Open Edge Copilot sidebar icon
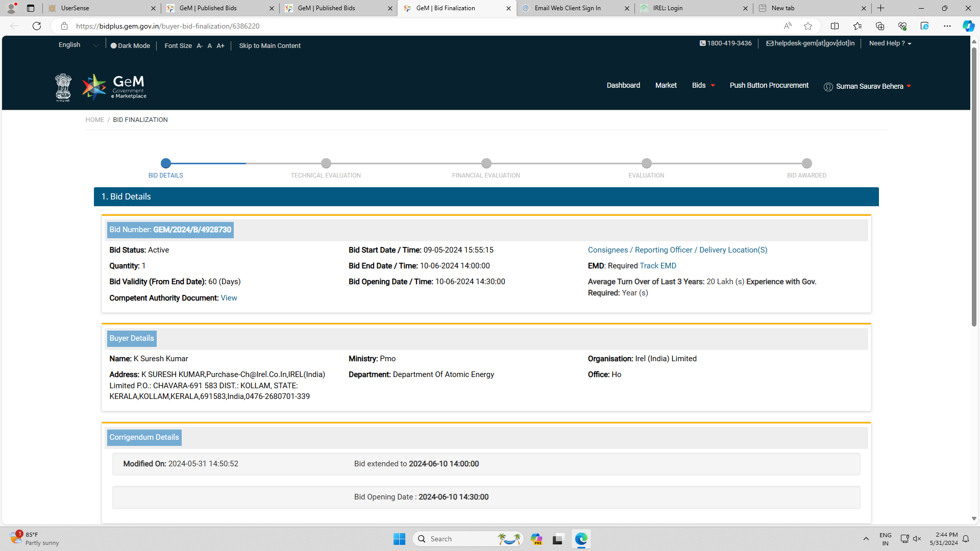This screenshot has width=980, height=551. (x=968, y=26)
